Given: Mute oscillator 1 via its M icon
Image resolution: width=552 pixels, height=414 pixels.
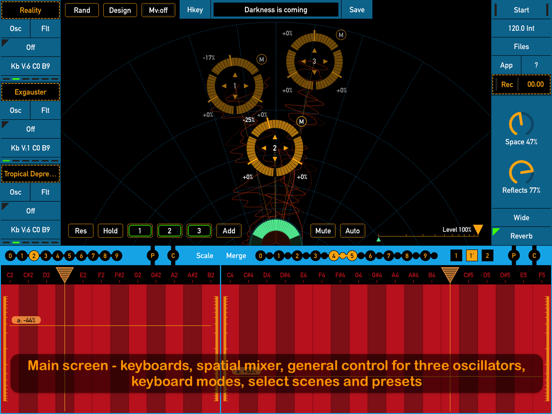Looking at the screenshot, I should click(x=262, y=59).
